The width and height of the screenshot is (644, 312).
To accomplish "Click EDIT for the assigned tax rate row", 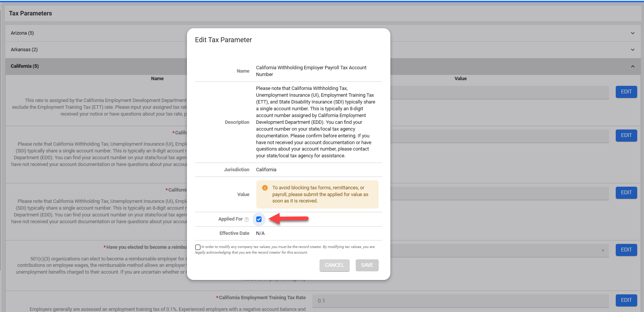I will coord(626,92).
